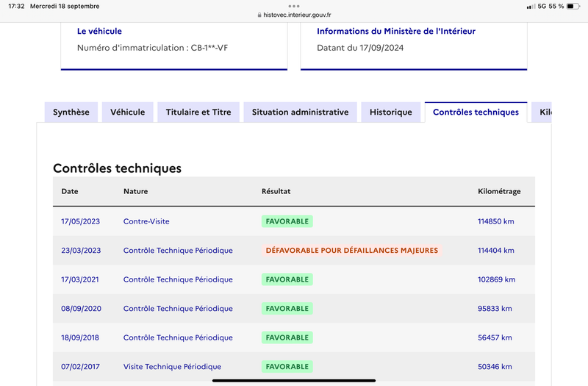Click the Résultat column header

click(x=276, y=191)
